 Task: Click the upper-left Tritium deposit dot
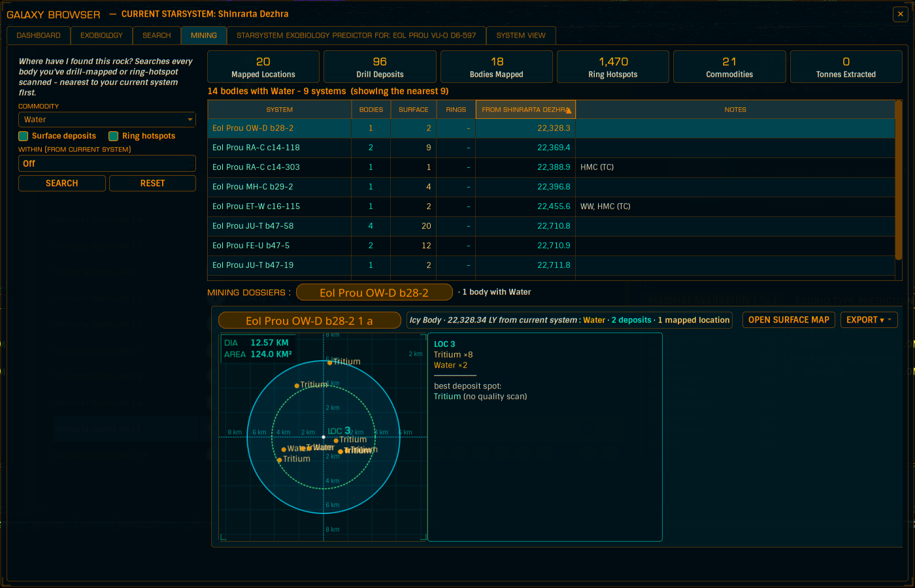297,385
